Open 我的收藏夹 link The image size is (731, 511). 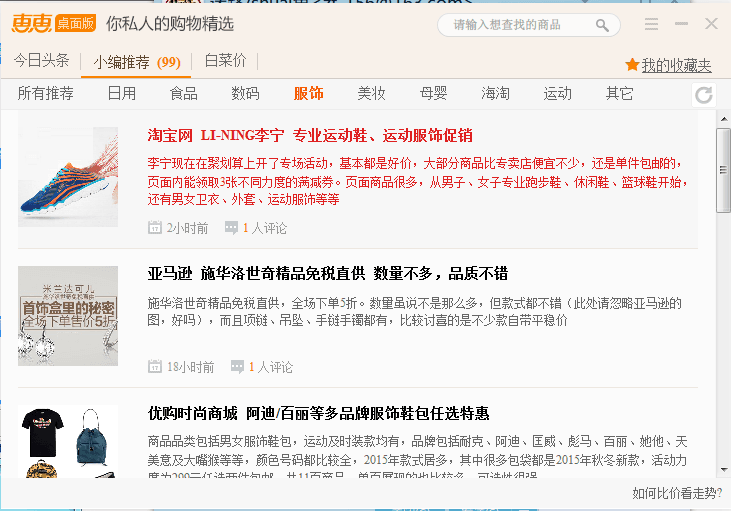click(676, 66)
